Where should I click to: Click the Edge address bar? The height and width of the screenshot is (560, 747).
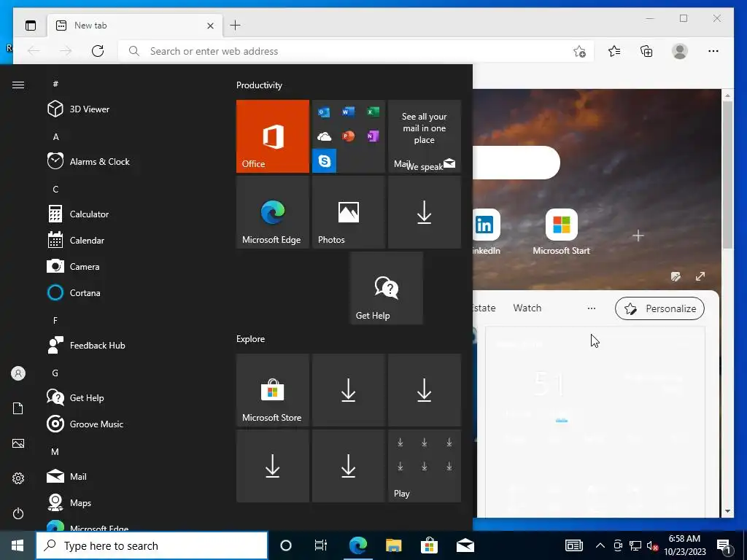tap(357, 51)
